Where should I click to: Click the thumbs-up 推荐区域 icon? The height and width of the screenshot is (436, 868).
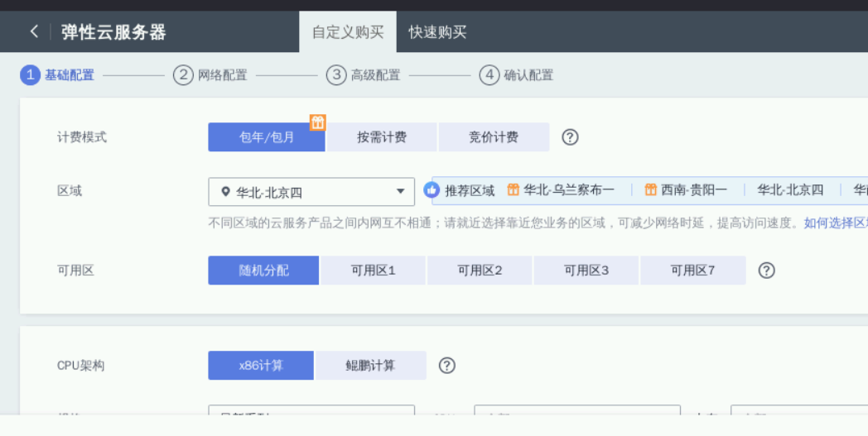pyautogui.click(x=432, y=190)
